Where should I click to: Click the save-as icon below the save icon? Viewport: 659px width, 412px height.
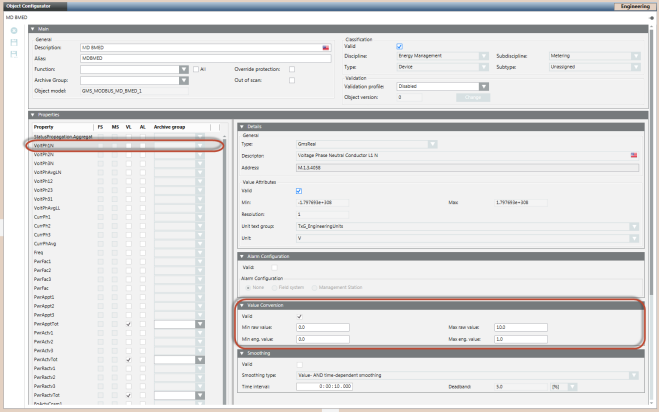(x=13, y=53)
